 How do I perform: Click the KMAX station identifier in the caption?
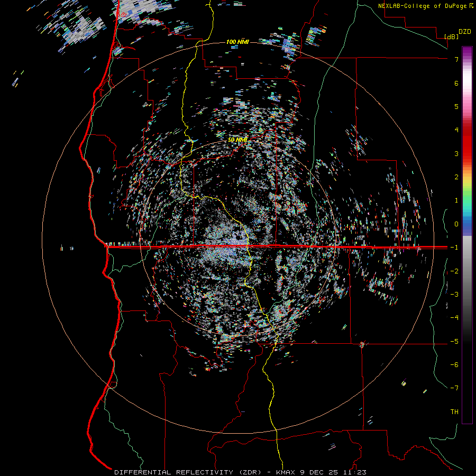pos(287,472)
